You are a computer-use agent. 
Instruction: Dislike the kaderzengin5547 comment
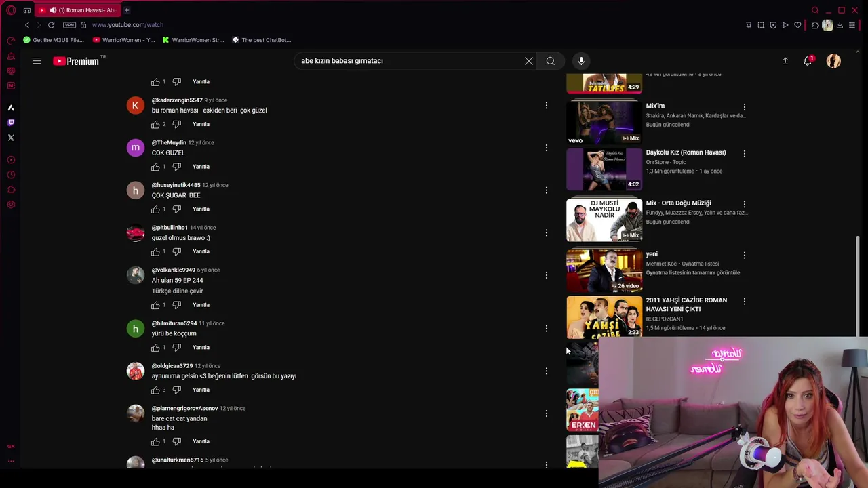point(177,125)
